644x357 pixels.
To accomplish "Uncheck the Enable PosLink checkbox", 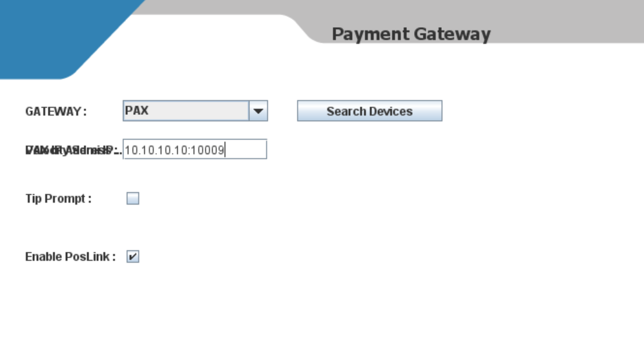I will pyautogui.click(x=132, y=256).
